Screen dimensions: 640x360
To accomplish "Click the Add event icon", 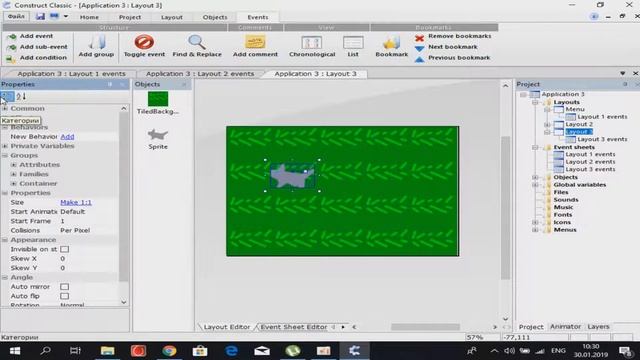I will 12,37.
